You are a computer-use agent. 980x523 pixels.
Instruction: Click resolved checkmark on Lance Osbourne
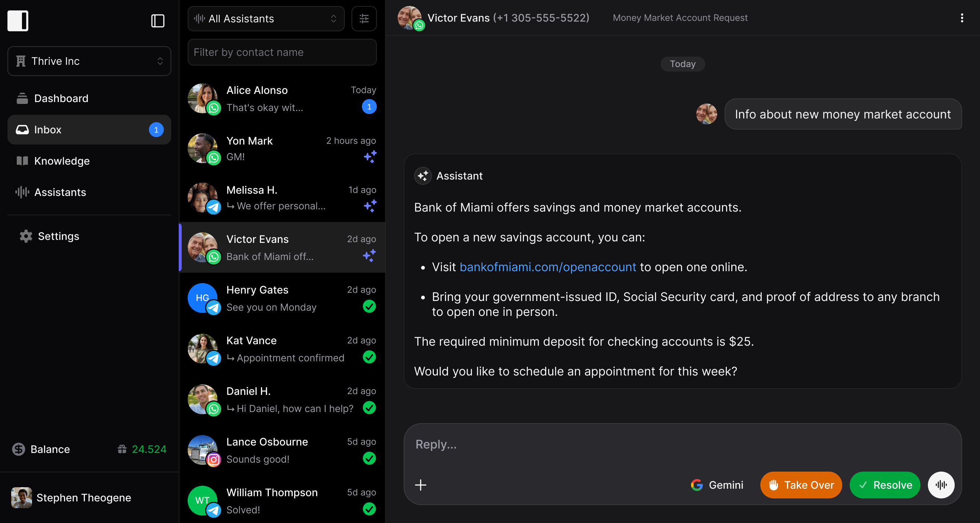(369, 458)
